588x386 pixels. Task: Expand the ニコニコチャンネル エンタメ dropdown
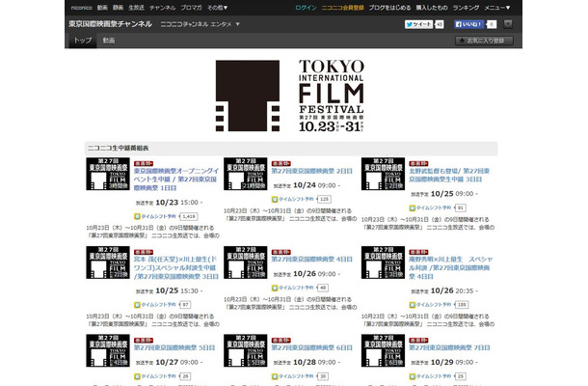pos(200,24)
